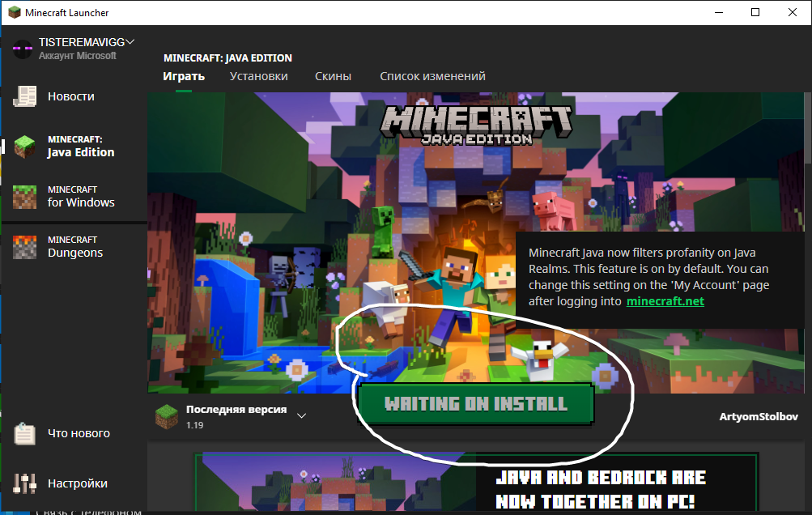Viewport: 812px width, 515px height.
Task: Follow the minecraft.net link
Action: [665, 301]
